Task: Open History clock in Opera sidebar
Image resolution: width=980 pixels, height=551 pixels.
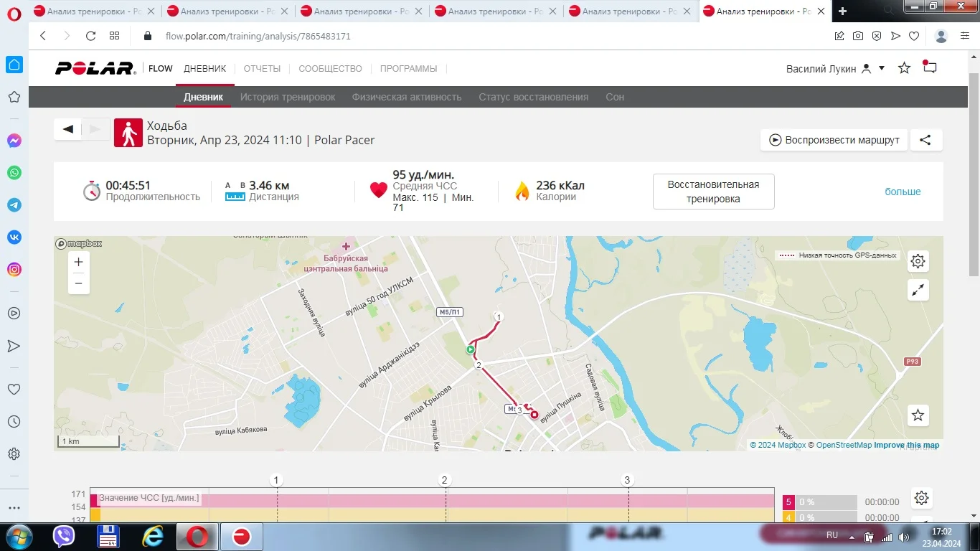Action: coord(14,422)
